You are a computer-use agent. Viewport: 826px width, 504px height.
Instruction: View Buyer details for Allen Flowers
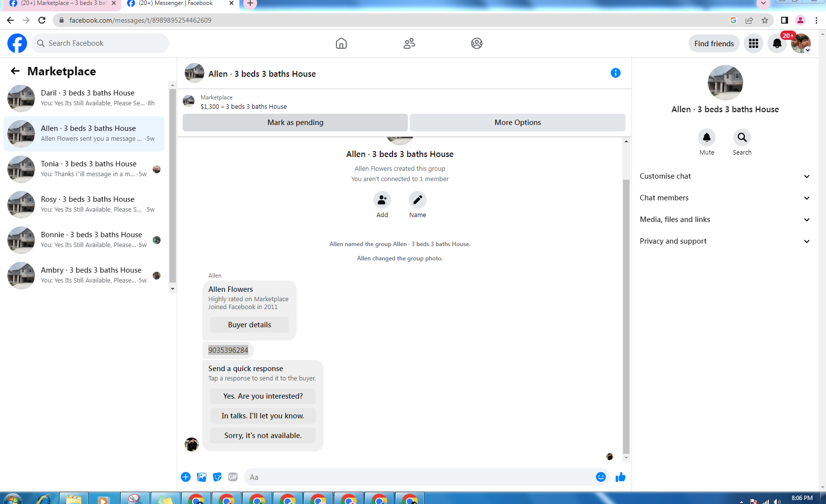250,325
